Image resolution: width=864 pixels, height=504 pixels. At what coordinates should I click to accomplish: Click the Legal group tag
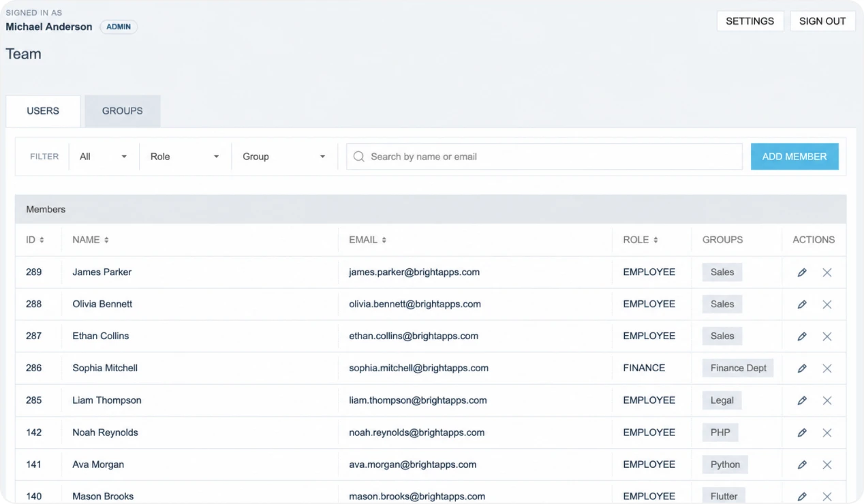point(722,400)
